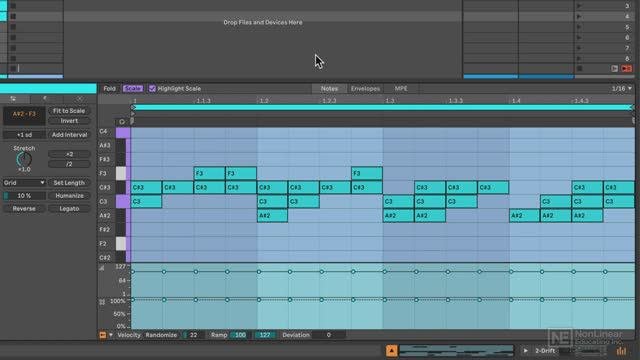Toggle the orange lane selector icon
The height and width of the screenshot is (360, 640).
point(102,335)
